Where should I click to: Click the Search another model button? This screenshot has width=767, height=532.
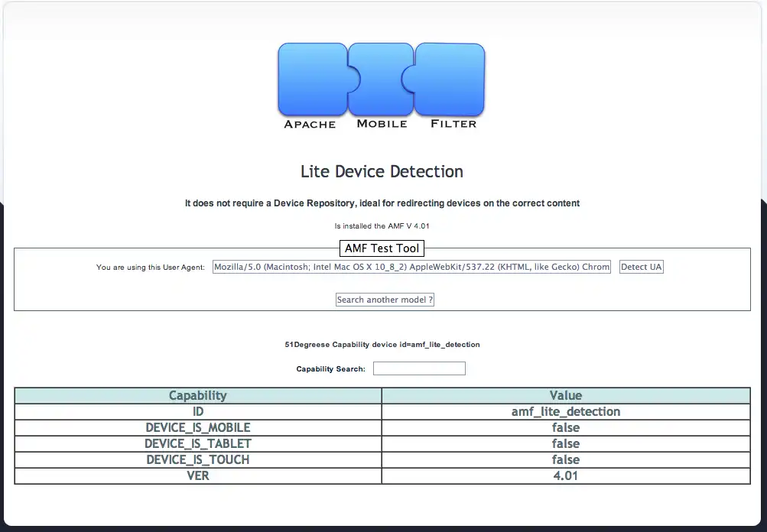385,300
